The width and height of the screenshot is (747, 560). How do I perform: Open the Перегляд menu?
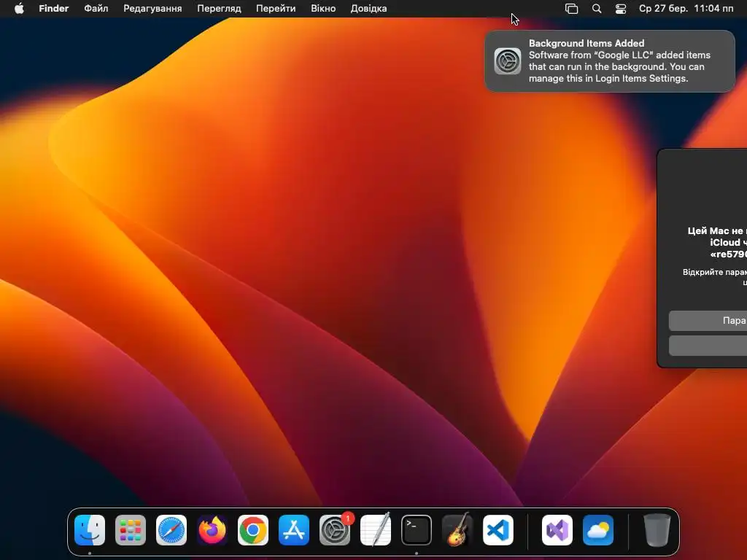219,9
